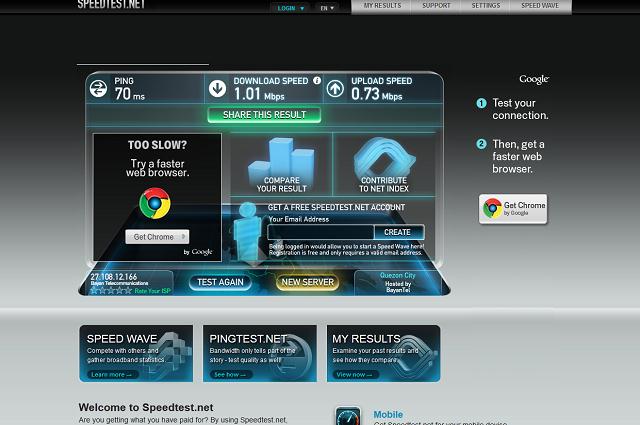Click the Speedtest.net logo
The height and width of the screenshot is (425, 640).
click(x=111, y=4)
